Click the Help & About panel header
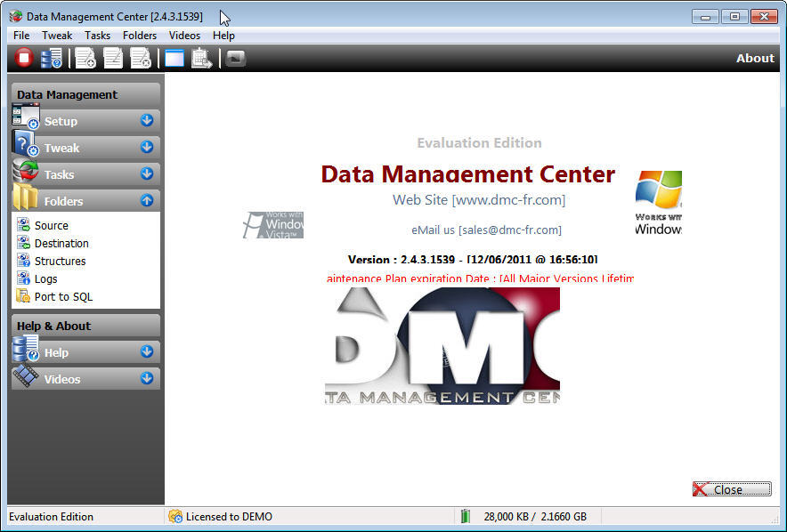The height and width of the screenshot is (532, 787). click(x=85, y=326)
